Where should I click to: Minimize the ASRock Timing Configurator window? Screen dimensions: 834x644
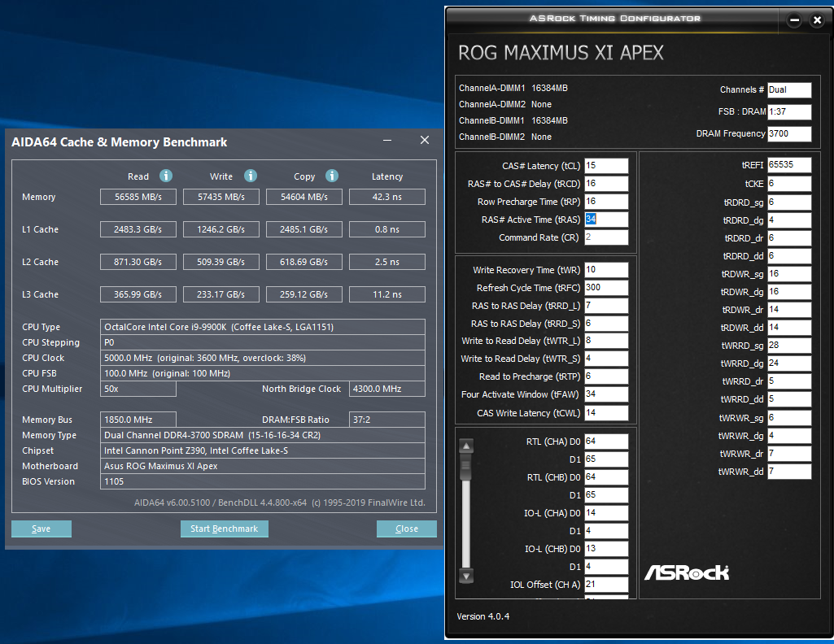tap(795, 20)
